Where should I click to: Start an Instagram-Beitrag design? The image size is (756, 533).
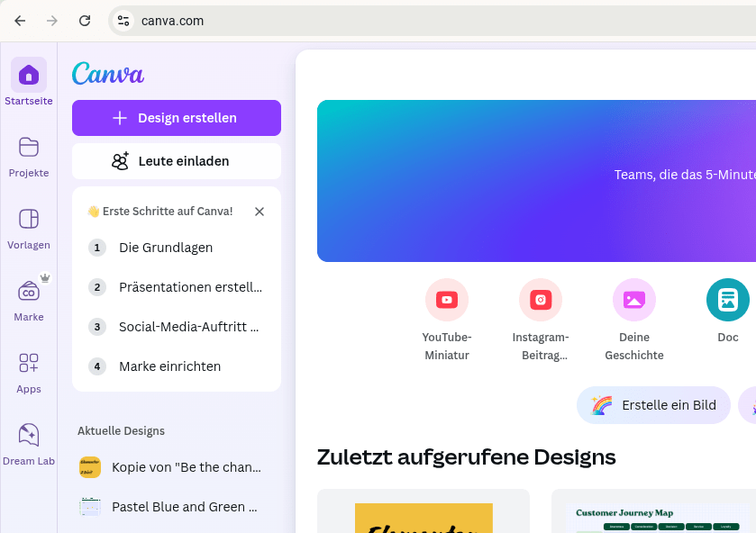click(x=541, y=300)
